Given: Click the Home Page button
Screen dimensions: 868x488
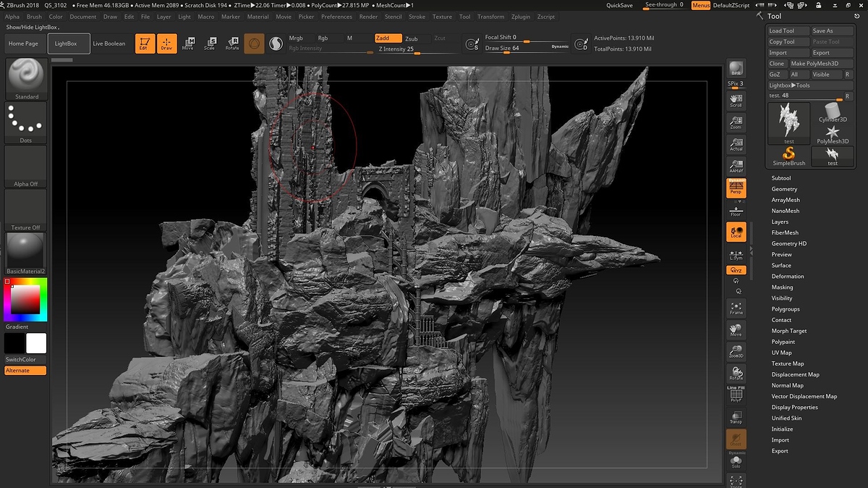Looking at the screenshot, I should click(x=23, y=43).
